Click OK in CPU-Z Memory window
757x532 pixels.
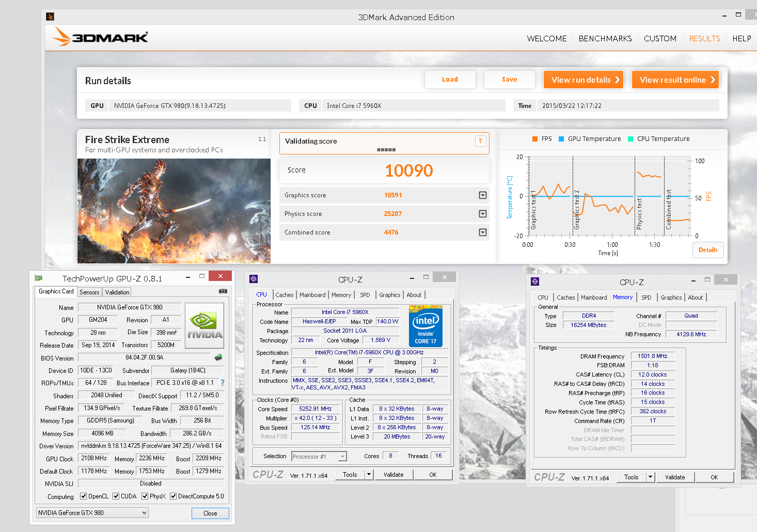coord(714,477)
